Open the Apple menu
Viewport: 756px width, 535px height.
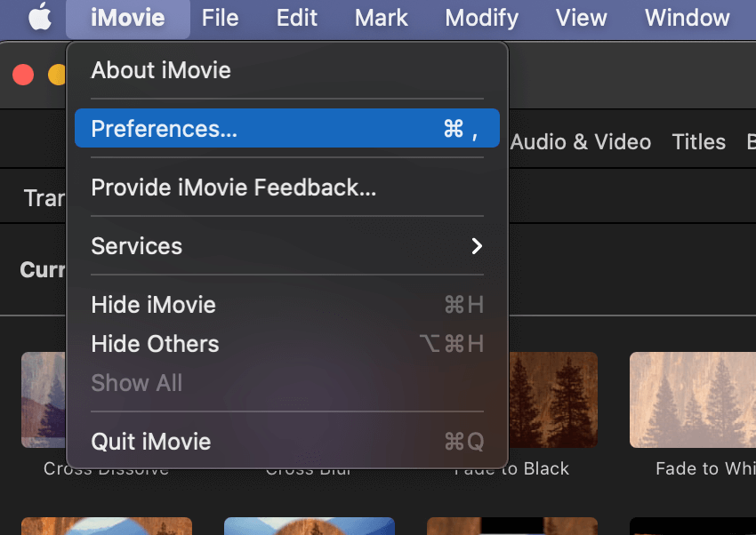(40, 18)
